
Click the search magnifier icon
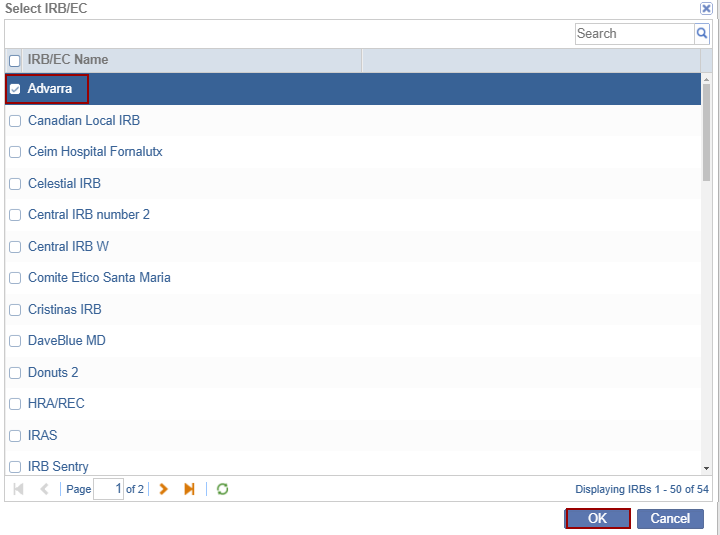[x=702, y=34]
